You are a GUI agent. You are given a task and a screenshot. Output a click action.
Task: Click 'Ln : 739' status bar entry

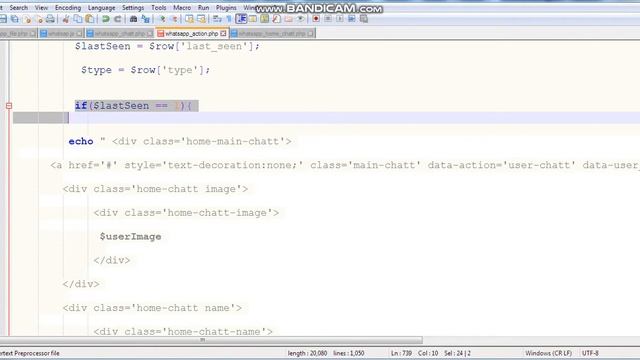401,353
